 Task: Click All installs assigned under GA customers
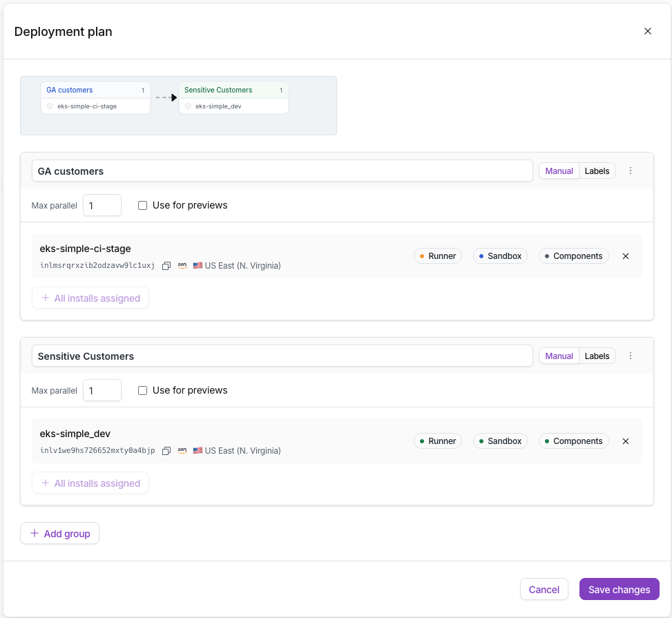(90, 298)
